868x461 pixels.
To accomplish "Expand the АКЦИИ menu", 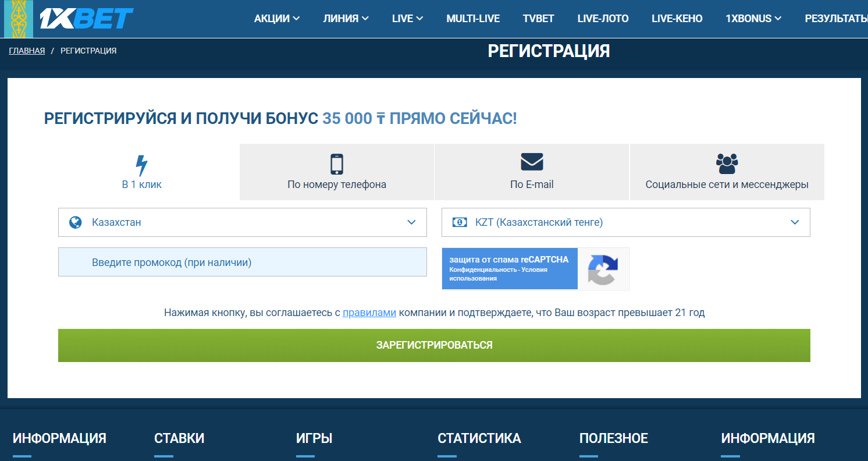I will [x=277, y=19].
